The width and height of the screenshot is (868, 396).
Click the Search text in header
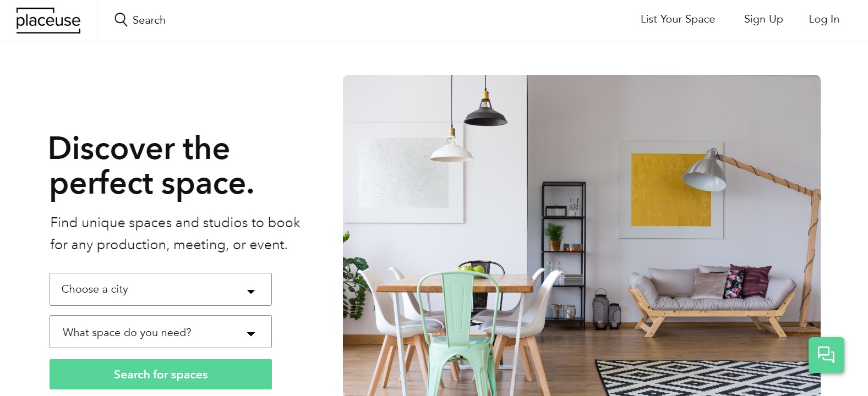149,20
